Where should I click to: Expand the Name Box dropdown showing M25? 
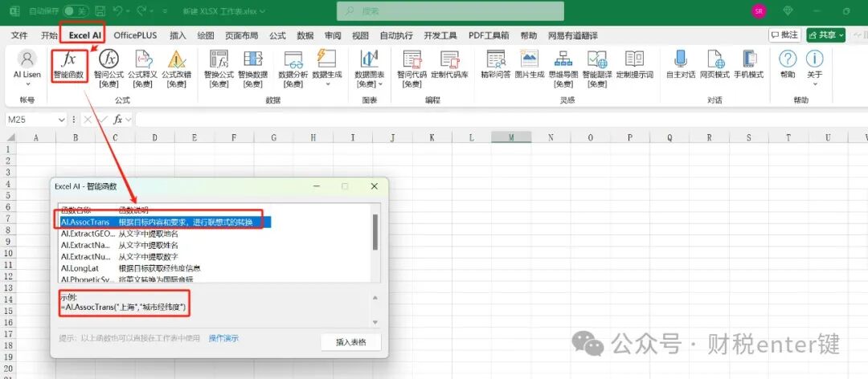[61, 120]
